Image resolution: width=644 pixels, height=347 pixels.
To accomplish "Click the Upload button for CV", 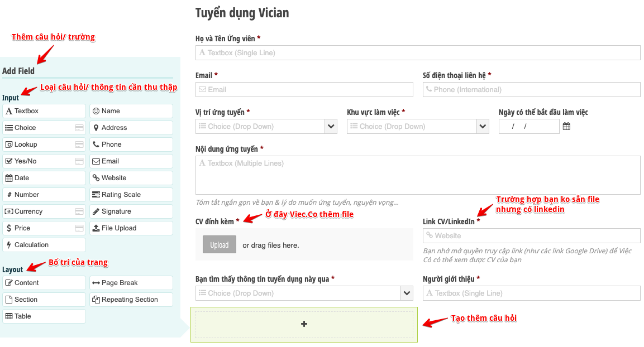I will [220, 244].
